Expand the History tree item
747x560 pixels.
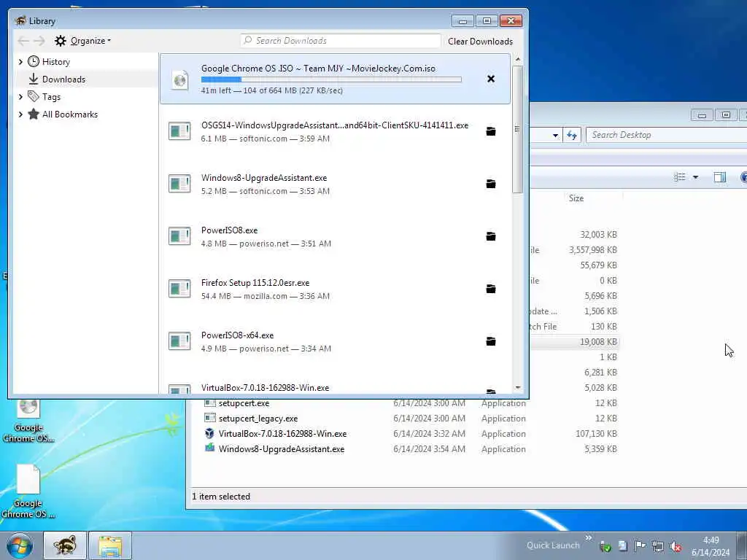tap(20, 62)
